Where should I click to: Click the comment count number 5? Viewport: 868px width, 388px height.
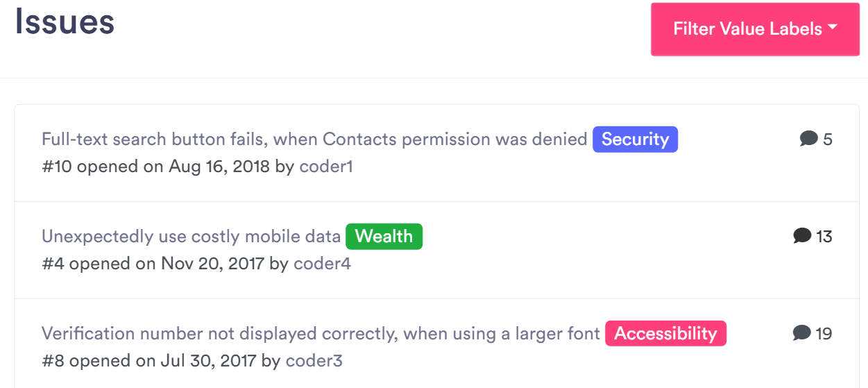tap(827, 140)
